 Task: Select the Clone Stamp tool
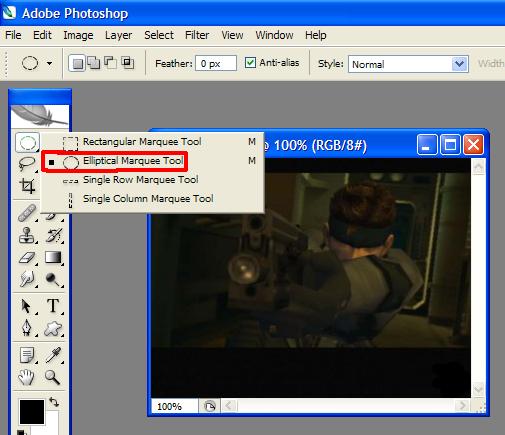click(x=27, y=235)
